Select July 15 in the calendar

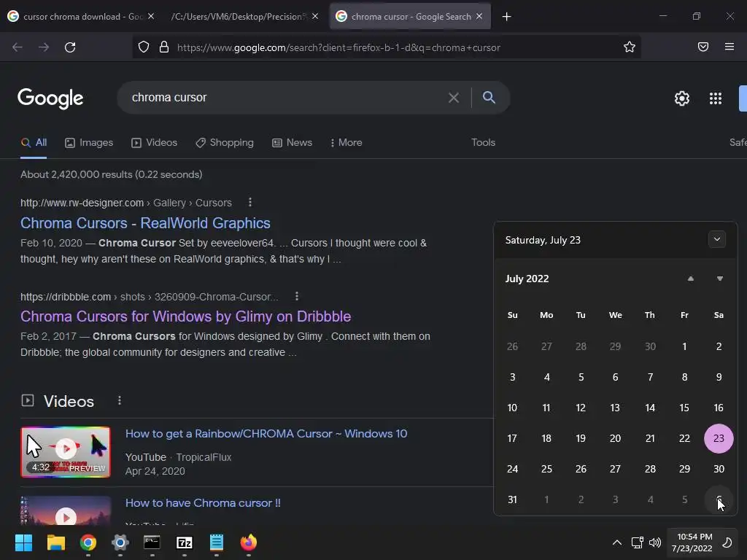684,408
